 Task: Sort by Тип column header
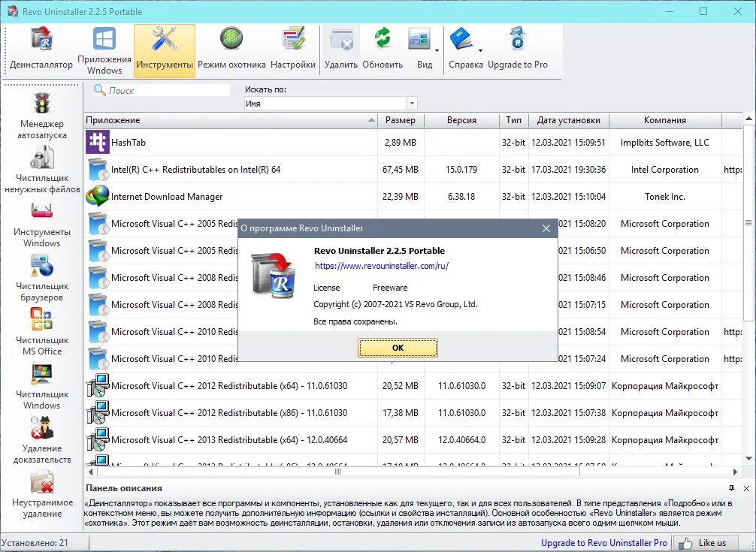(513, 120)
